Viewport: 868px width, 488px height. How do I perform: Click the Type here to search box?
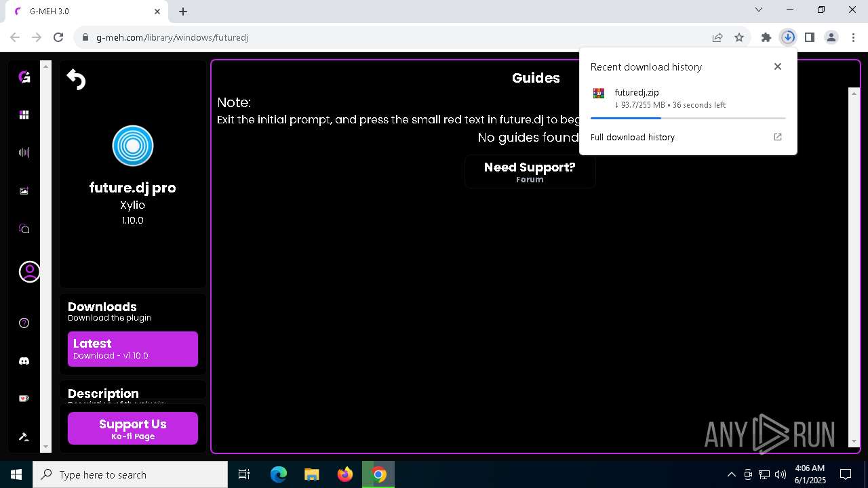(130, 474)
